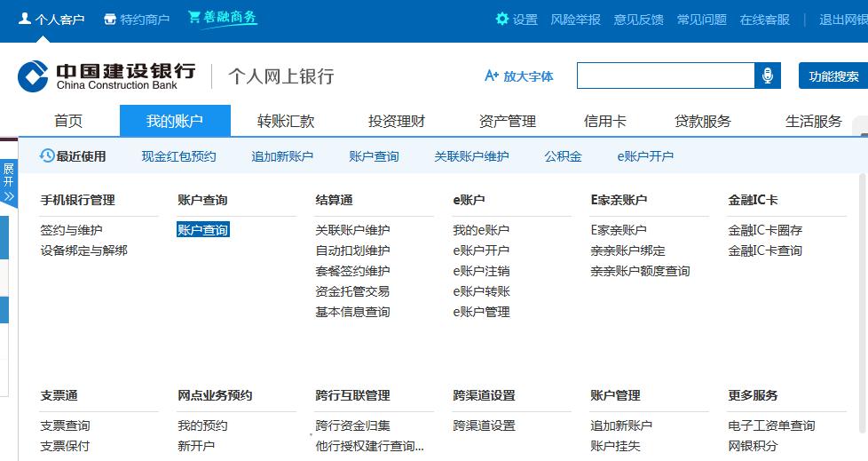868x461 pixels.
Task: Click the menu panel vertical scrollbar
Action: 862,303
